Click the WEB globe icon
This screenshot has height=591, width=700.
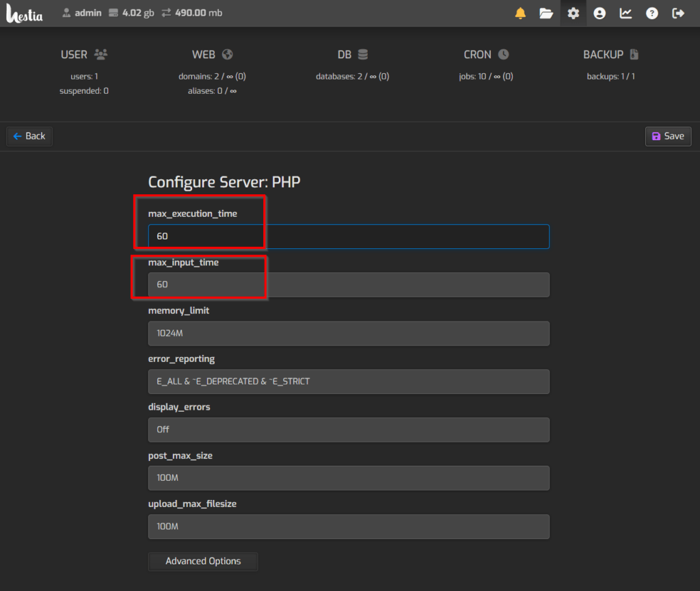point(228,54)
